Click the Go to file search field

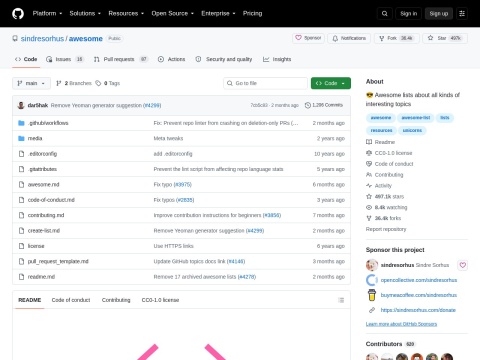click(x=265, y=83)
